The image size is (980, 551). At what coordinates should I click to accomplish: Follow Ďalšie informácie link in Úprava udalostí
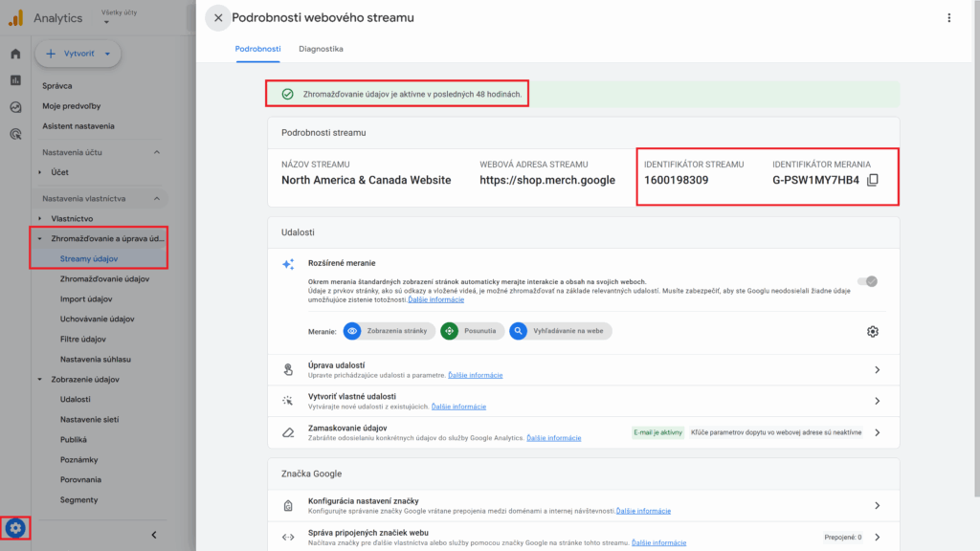click(475, 375)
